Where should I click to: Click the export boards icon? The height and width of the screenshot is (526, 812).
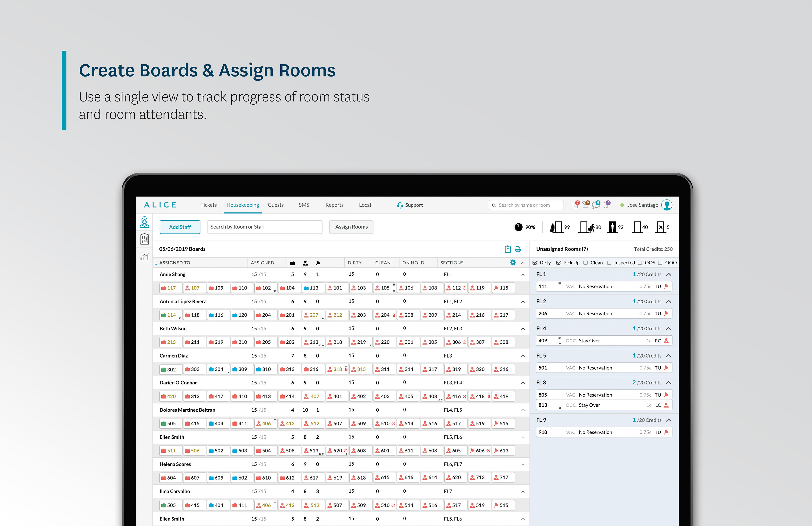point(508,249)
